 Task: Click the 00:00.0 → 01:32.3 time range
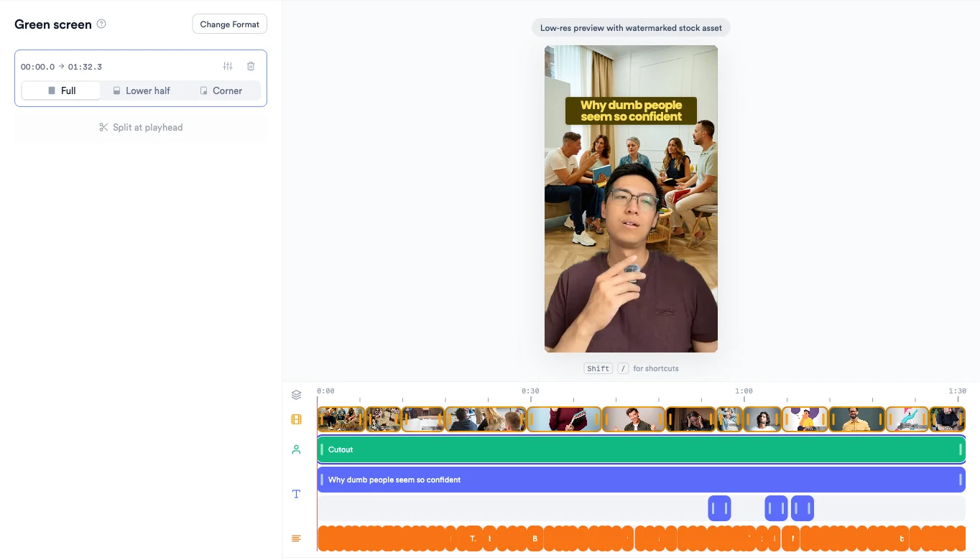61,67
